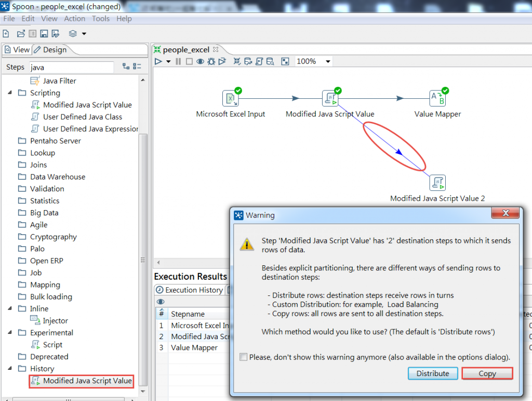This screenshot has width=532, height=401.
Task: Save the transformation with the Save icon
Action: [44, 33]
